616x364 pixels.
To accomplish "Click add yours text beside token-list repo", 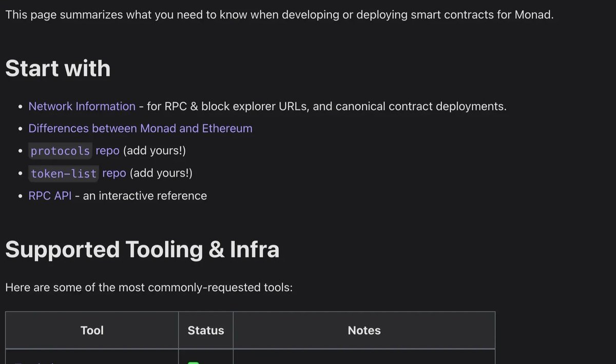I will click(x=161, y=174).
